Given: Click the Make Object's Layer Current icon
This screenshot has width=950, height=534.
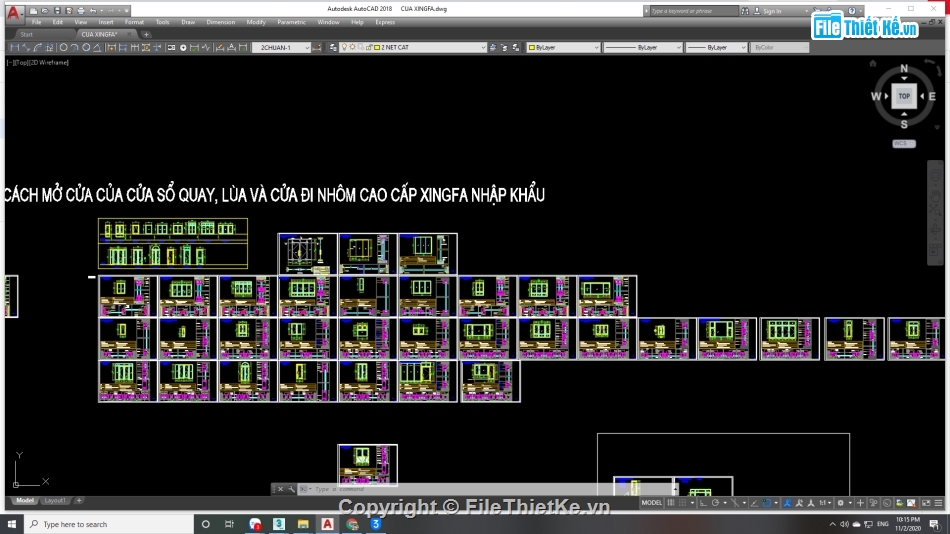Looking at the screenshot, I should coord(493,47).
